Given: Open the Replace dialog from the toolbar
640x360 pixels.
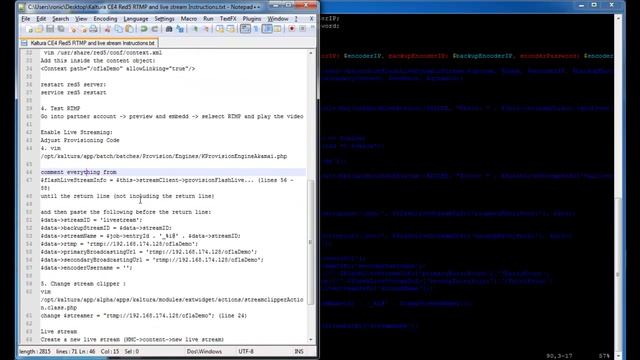Looking at the screenshot, I should (180, 29).
